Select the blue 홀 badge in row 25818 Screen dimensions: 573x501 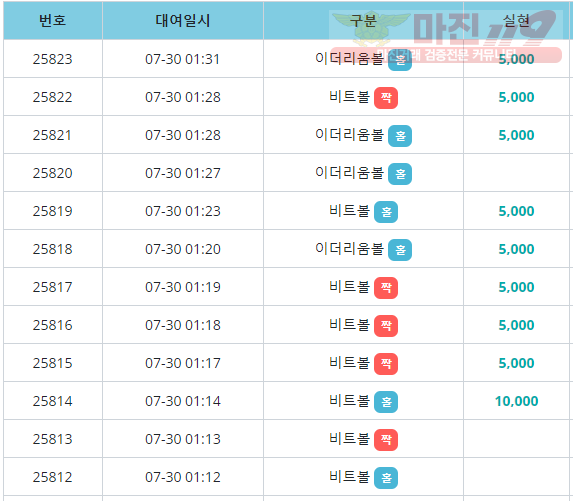(x=400, y=250)
